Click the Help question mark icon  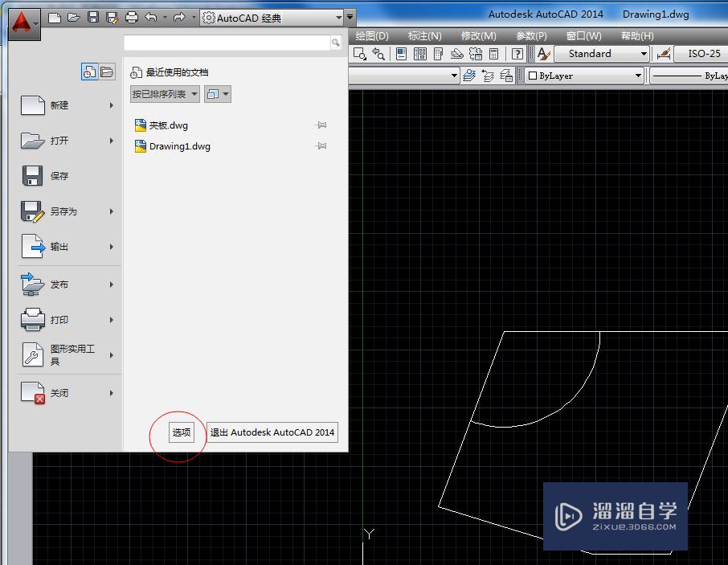point(517,54)
